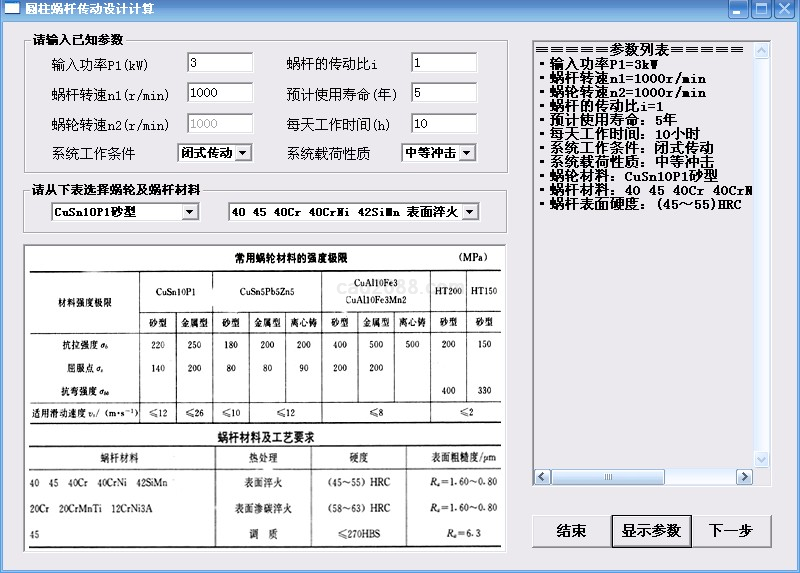
Task: Open the CuSn10P1砂型 worm wheel material dropdown
Action: click(206, 212)
